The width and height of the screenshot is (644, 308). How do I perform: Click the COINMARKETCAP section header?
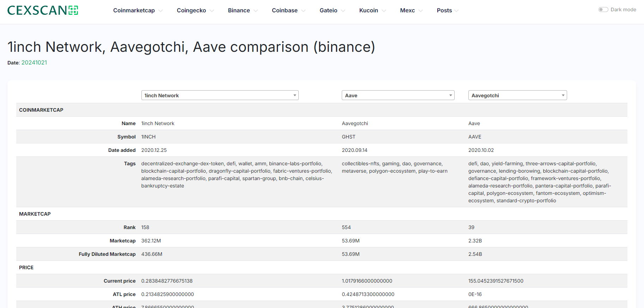point(41,110)
